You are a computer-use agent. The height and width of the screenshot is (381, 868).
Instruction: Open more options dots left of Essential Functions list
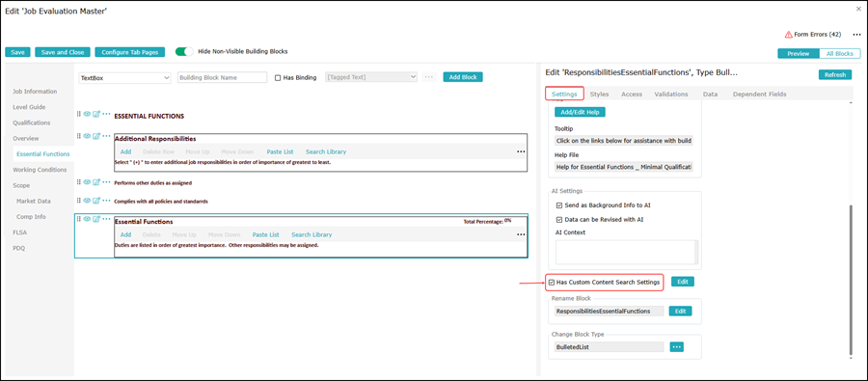tap(106, 219)
